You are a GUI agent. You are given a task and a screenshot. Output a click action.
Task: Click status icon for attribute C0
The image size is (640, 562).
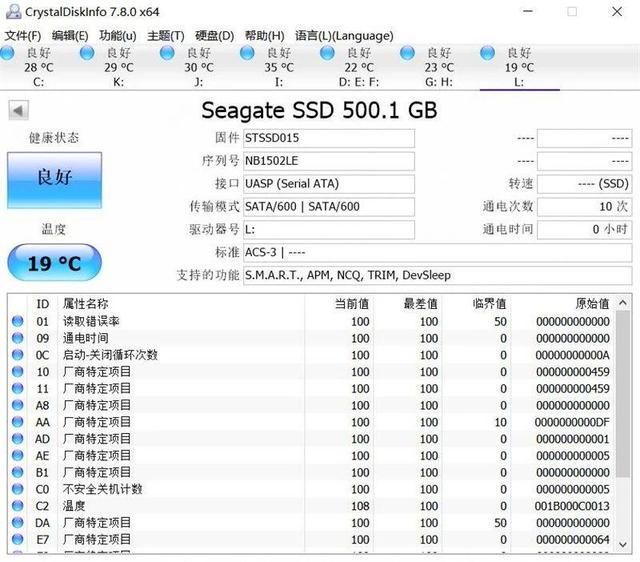click(18, 489)
